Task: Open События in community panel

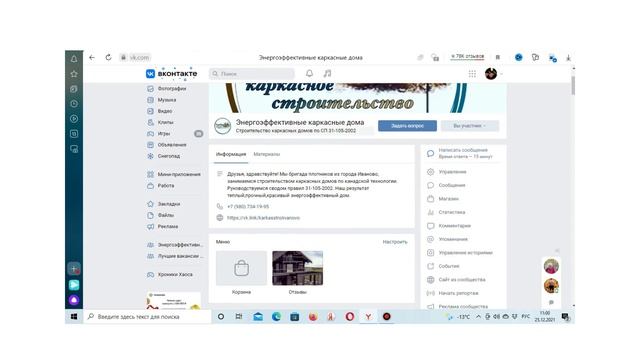Action: click(443, 266)
